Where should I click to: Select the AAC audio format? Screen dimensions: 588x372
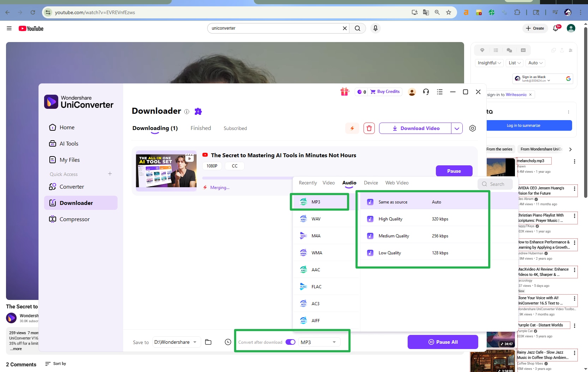[326, 270]
